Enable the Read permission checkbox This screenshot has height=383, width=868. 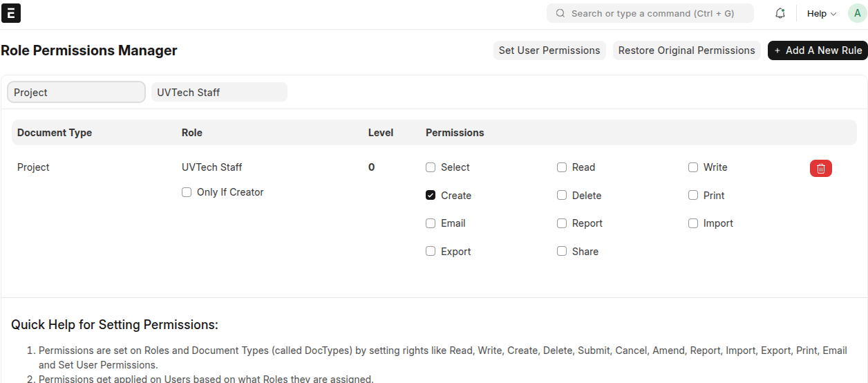pos(562,167)
